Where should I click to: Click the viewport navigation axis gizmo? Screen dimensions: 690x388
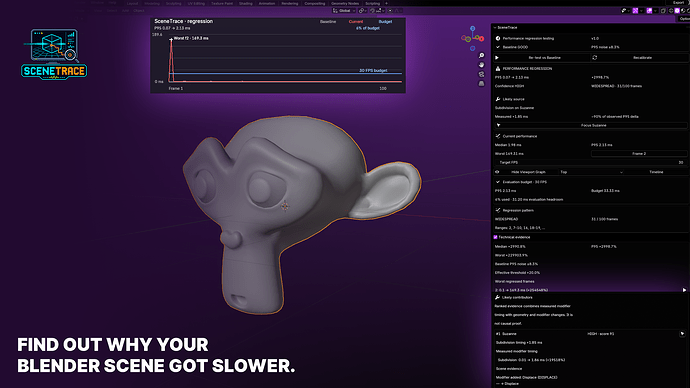tap(473, 38)
